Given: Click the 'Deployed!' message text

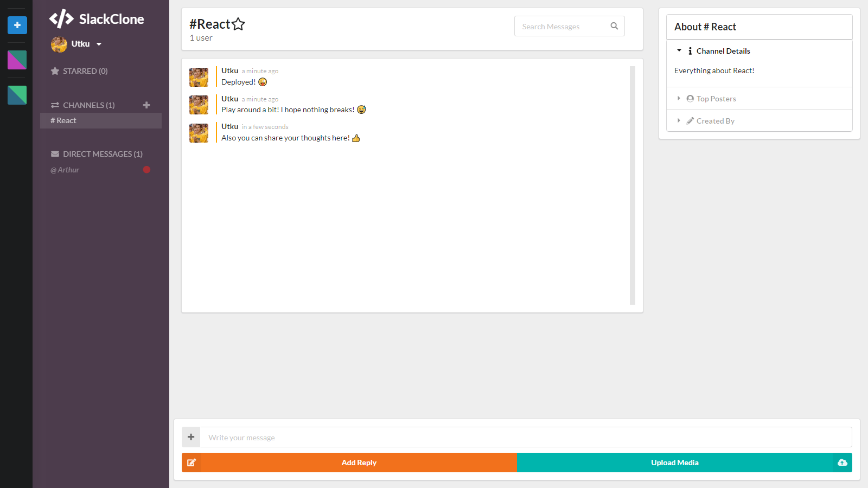Looking at the screenshot, I should click(x=238, y=82).
